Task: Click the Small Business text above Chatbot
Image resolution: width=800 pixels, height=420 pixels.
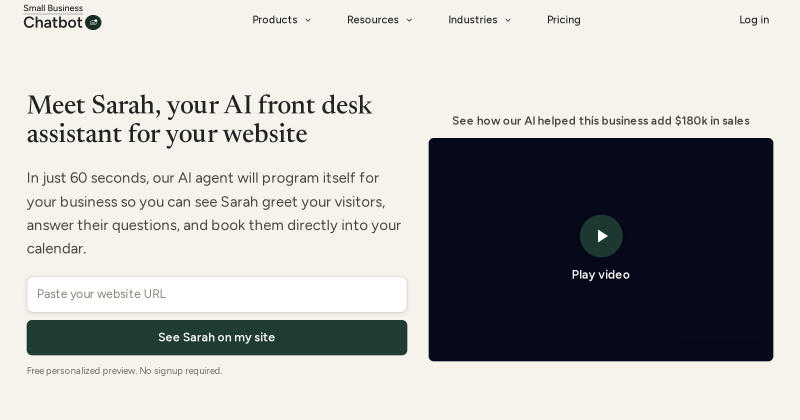Action: pos(53,8)
